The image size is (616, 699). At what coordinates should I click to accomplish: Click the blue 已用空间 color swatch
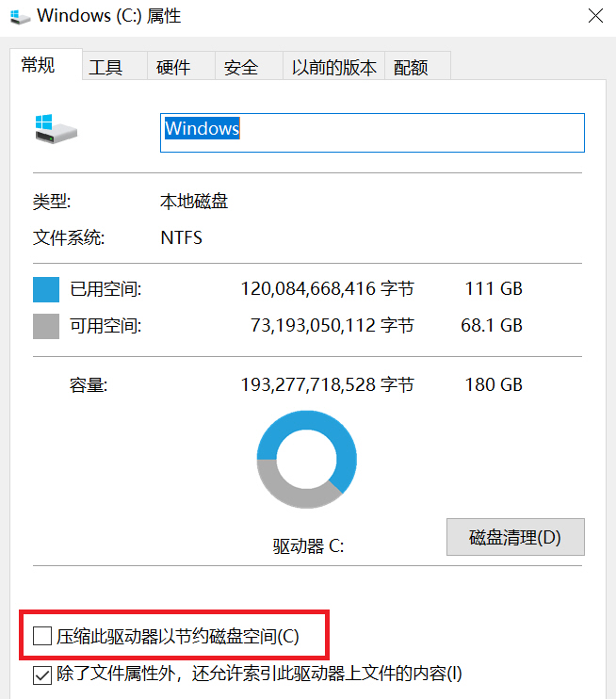(x=46, y=290)
